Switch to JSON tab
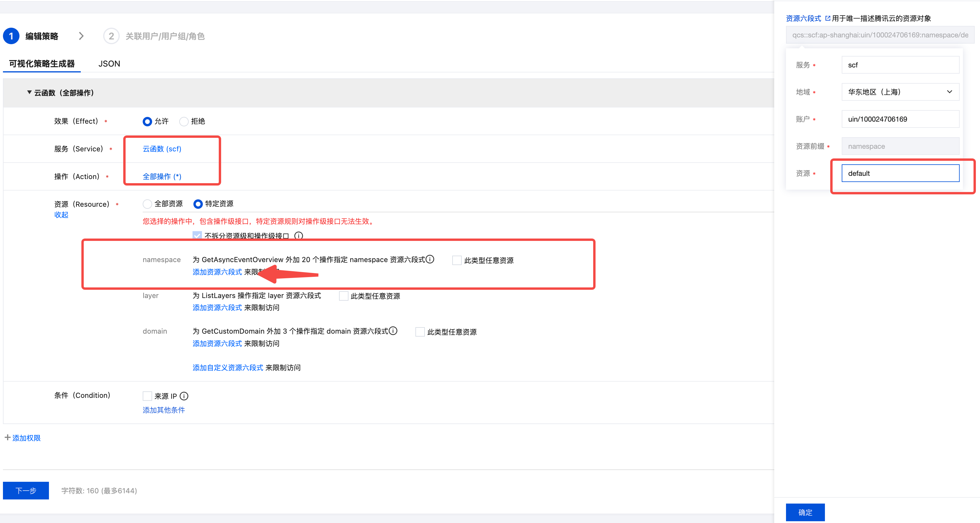This screenshot has height=523, width=980. 109,64
